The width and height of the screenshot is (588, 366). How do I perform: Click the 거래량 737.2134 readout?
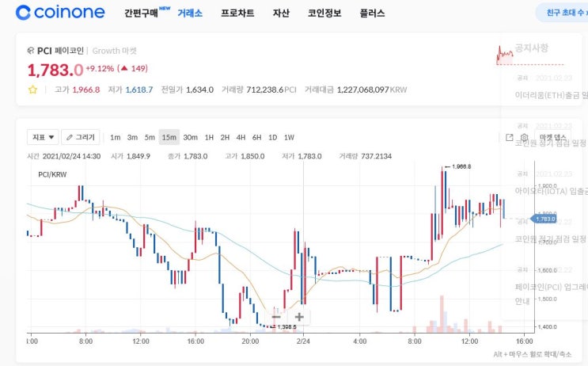click(366, 156)
